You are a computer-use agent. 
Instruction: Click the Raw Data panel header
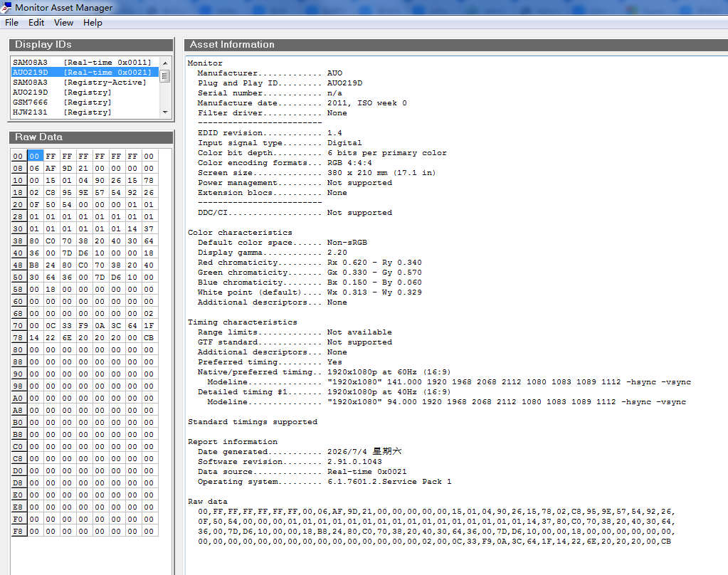tap(91, 137)
